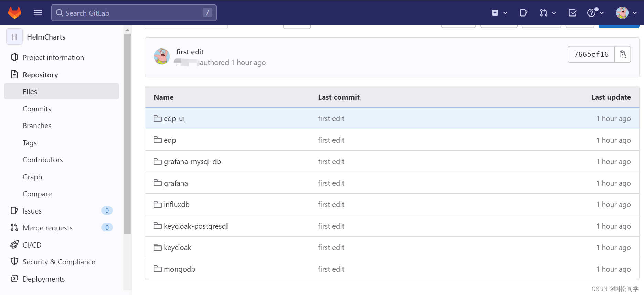Open the to-do list icon
644x295 pixels.
tap(572, 13)
